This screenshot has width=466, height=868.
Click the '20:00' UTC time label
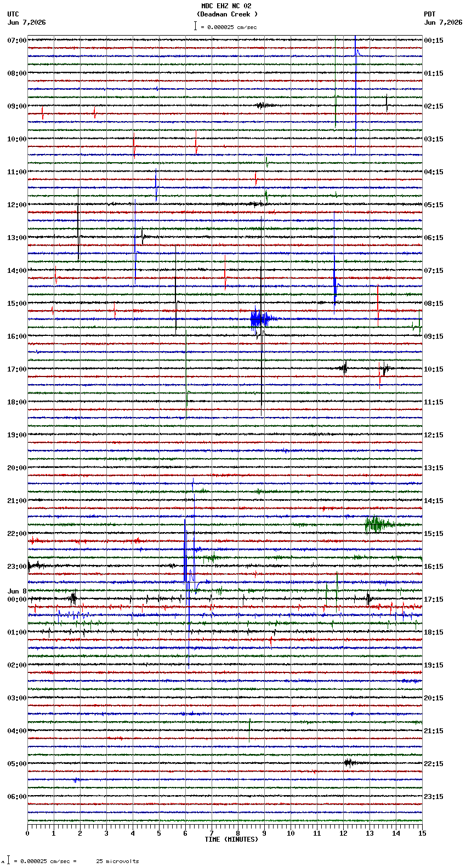(x=17, y=468)
